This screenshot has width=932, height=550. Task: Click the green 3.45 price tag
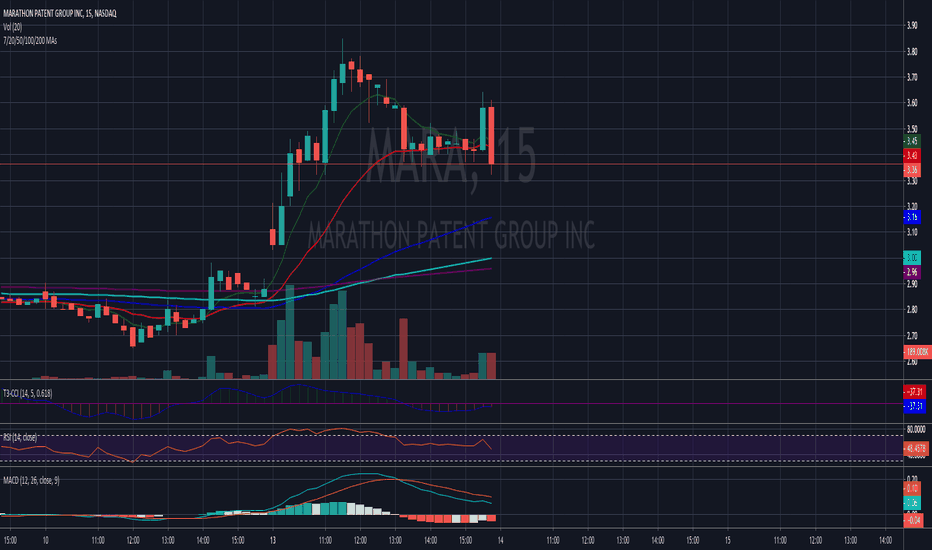(912, 141)
